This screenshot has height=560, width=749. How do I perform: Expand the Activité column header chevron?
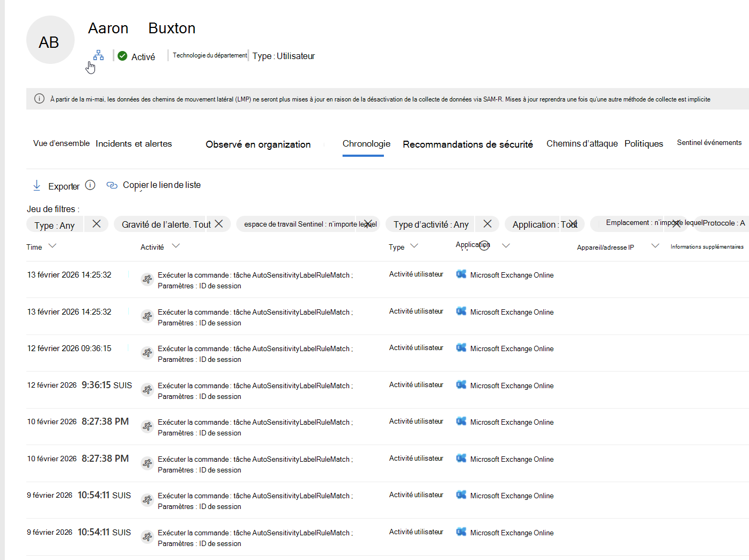pos(176,246)
